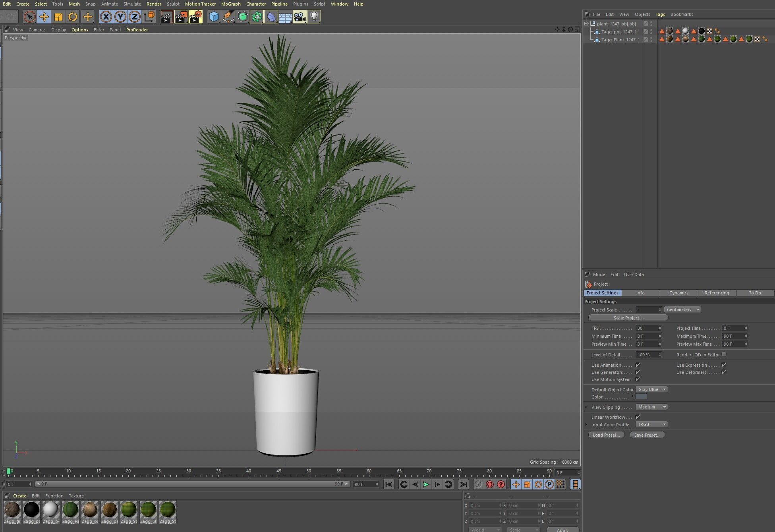Click the Scale Project... button
775x532 pixels.
click(x=628, y=318)
